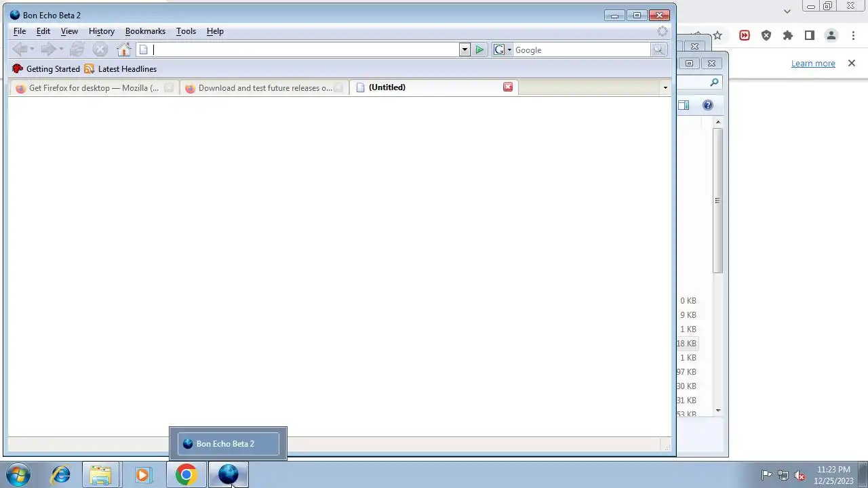Click the shield extension icon in Chrome
This screenshot has height=488, width=868.
(766, 35)
